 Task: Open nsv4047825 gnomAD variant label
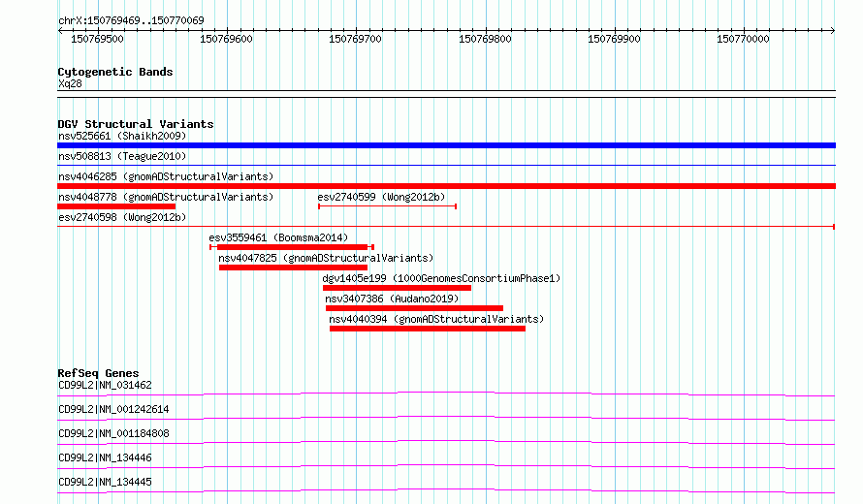[326, 258]
